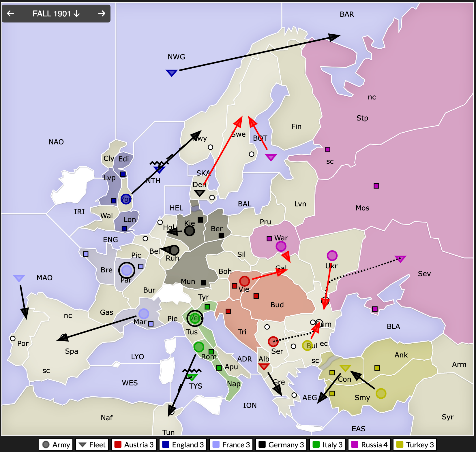Toggle England 3 in the legend
This screenshot has height=452, width=476.
[182, 445]
